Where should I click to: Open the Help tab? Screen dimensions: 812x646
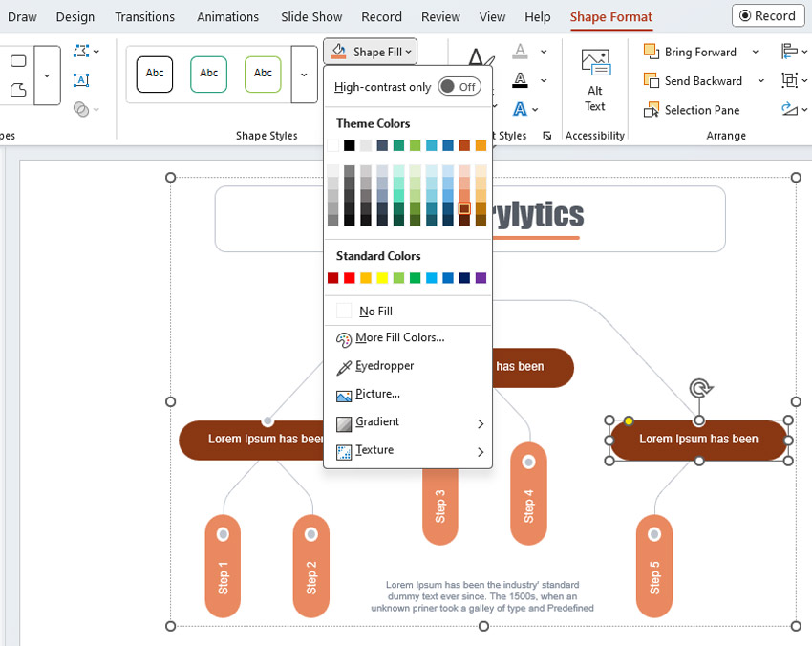coord(537,16)
